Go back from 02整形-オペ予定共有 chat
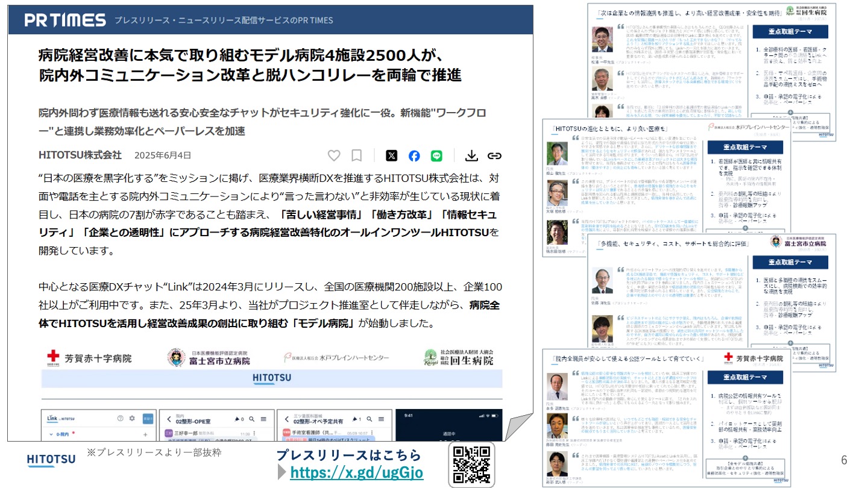The image size is (868, 488). (x=287, y=419)
